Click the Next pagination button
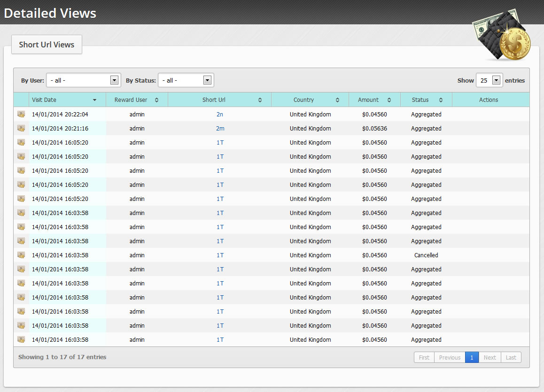 pyautogui.click(x=490, y=357)
